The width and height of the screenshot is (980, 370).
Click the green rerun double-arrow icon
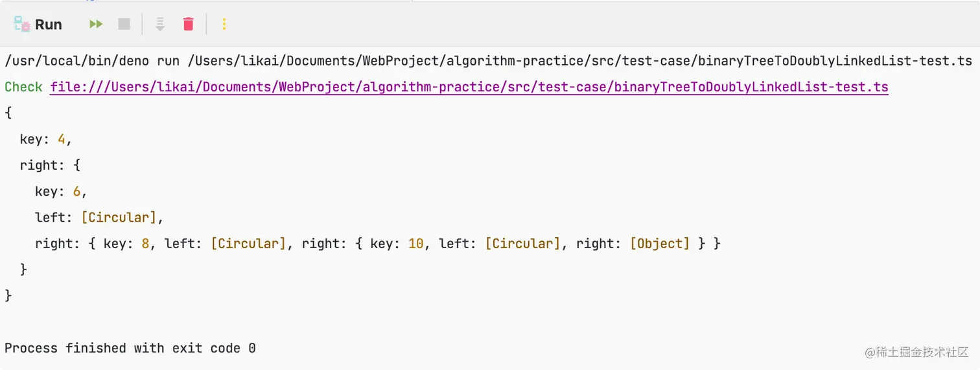(96, 24)
